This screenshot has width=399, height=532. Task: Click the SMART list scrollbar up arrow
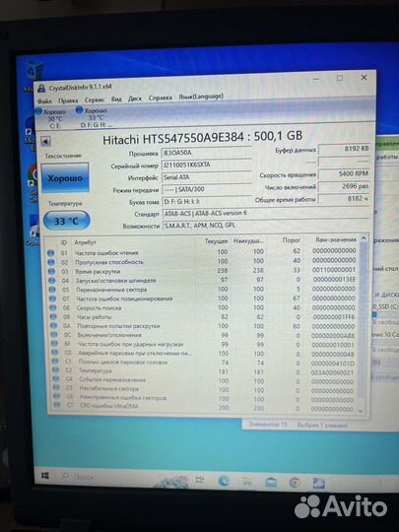coord(364,238)
